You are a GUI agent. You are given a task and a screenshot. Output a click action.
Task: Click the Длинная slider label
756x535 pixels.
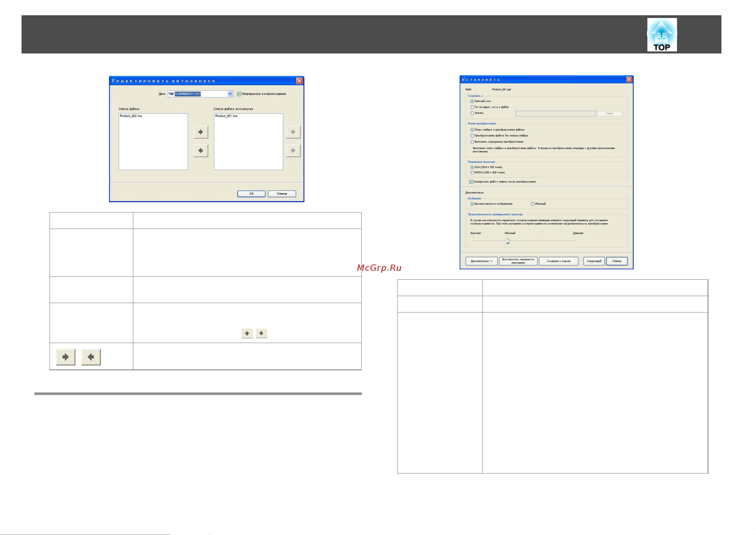click(578, 233)
